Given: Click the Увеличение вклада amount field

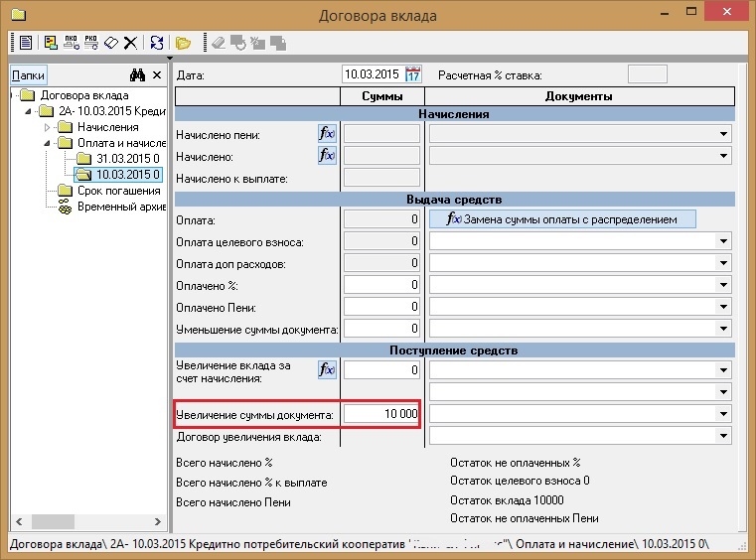Looking at the screenshot, I should pos(381,370).
